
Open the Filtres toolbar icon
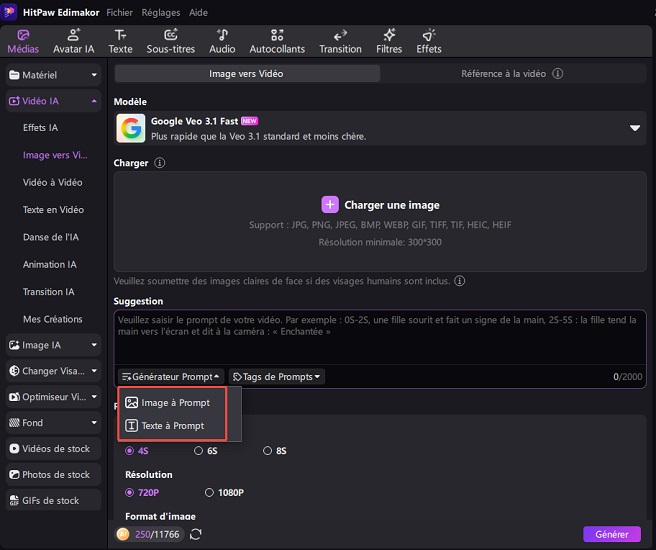388,41
